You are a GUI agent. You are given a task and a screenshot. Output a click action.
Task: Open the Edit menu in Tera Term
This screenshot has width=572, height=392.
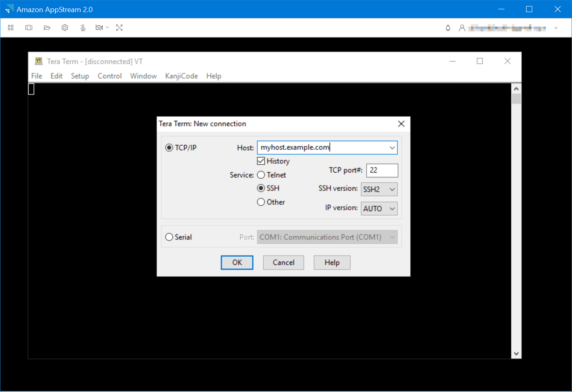pyautogui.click(x=56, y=76)
